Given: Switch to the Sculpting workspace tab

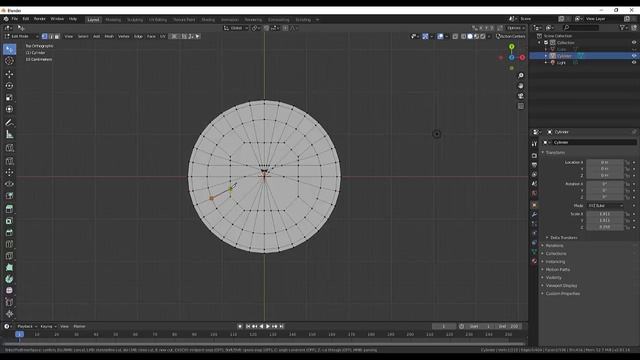Looking at the screenshot, I should pos(135,20).
